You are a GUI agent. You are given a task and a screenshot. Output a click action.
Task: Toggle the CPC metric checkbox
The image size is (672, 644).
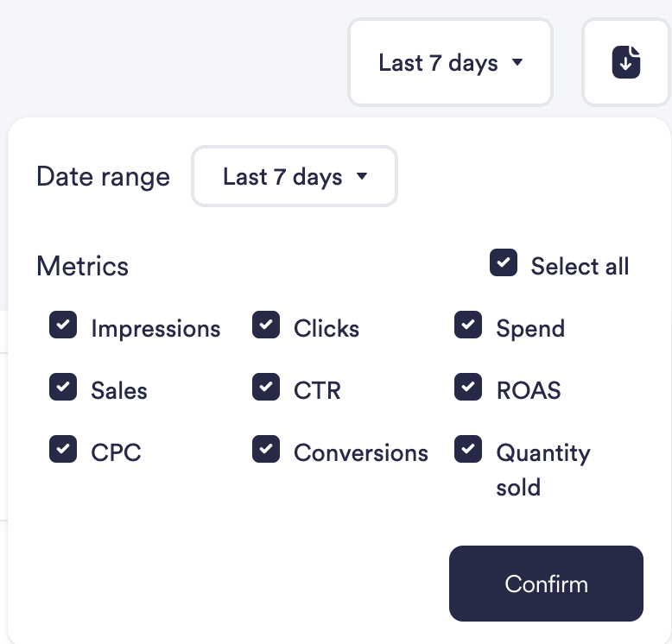pos(63,450)
